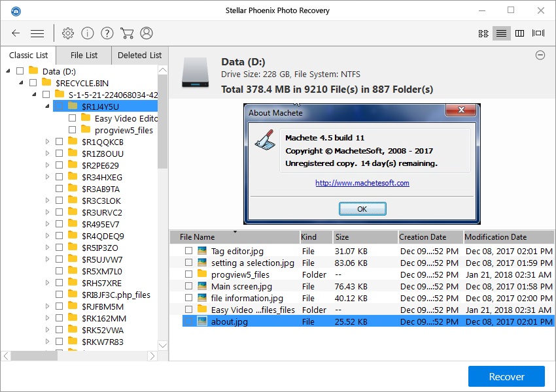
Task: Switch to the Deleted List tab
Action: click(x=139, y=56)
